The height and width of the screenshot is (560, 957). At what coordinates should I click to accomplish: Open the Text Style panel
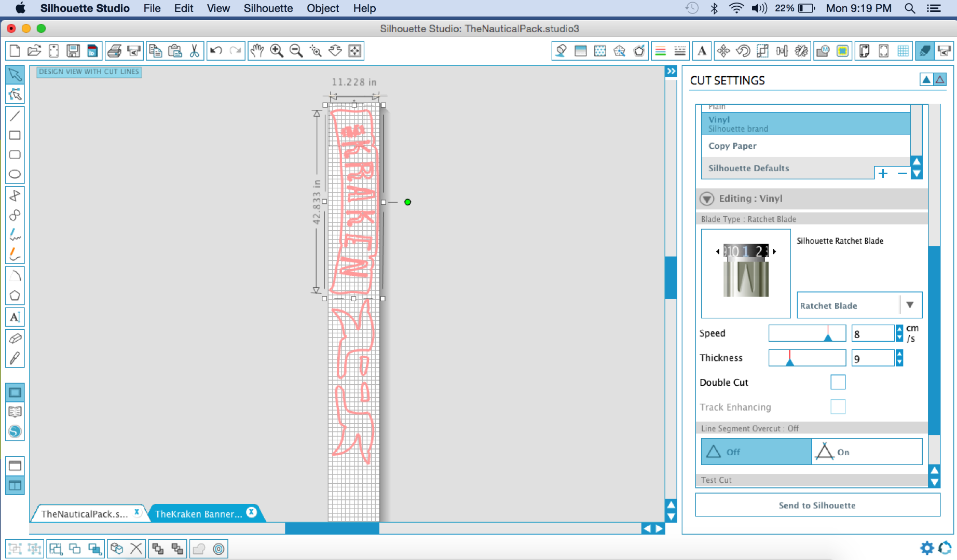coord(702,51)
